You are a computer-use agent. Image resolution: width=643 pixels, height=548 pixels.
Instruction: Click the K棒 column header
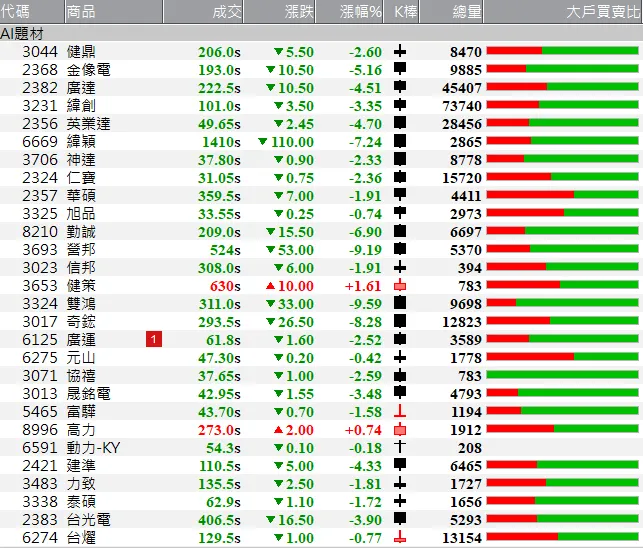pos(401,11)
